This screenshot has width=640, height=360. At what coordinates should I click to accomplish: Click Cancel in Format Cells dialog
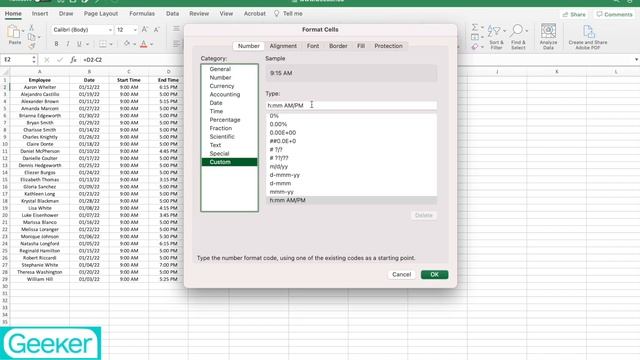(401, 274)
